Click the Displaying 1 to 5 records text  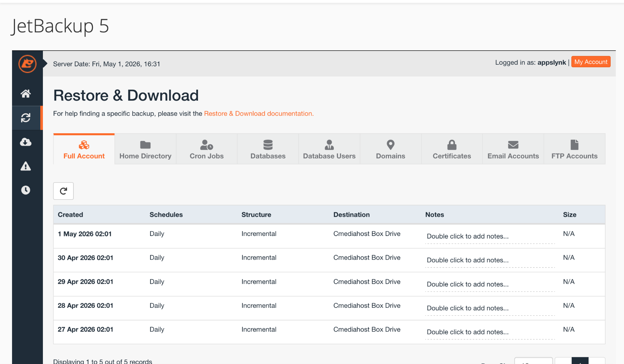click(x=103, y=361)
